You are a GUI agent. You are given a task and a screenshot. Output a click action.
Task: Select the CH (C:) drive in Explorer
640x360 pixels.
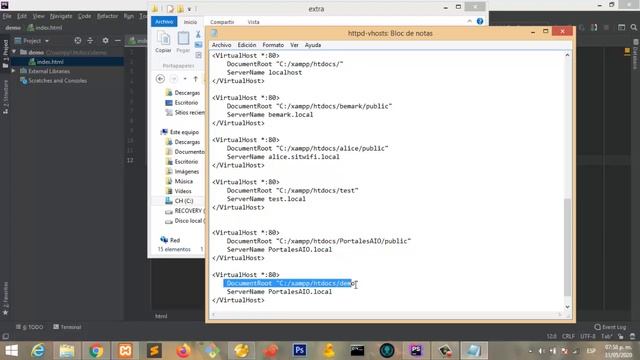point(179,201)
